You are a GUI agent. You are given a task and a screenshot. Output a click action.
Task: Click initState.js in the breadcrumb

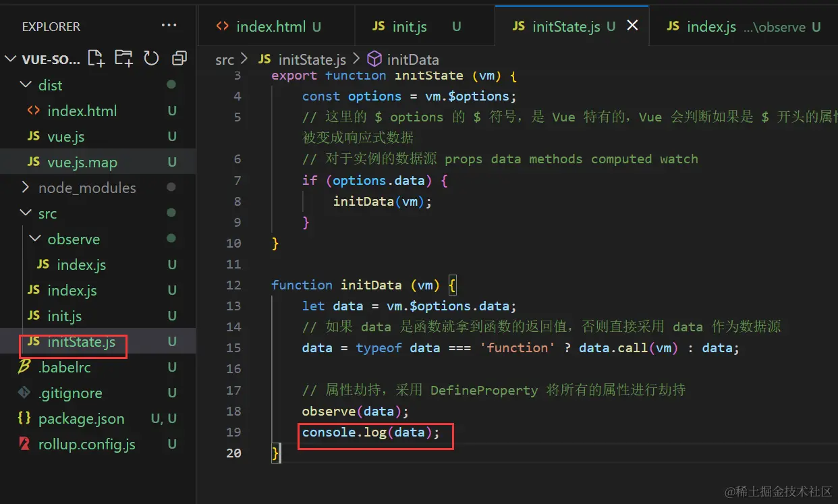(x=312, y=59)
